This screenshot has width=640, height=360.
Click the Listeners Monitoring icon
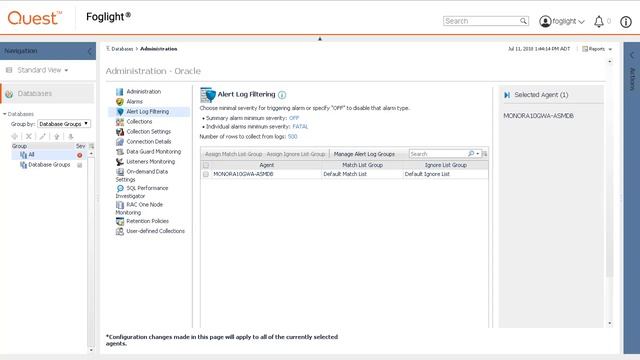120,162
